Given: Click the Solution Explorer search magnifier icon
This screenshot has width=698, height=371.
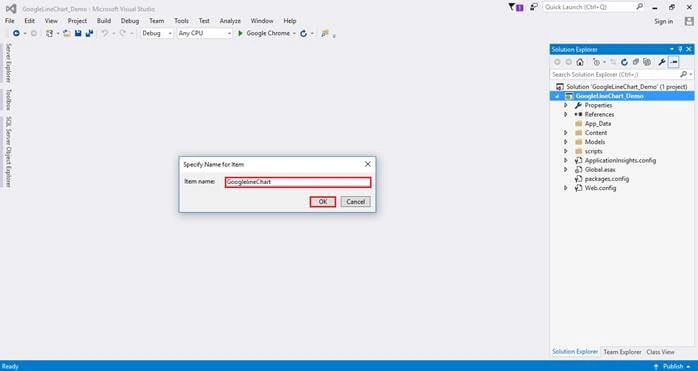Looking at the screenshot, I should click(x=683, y=74).
